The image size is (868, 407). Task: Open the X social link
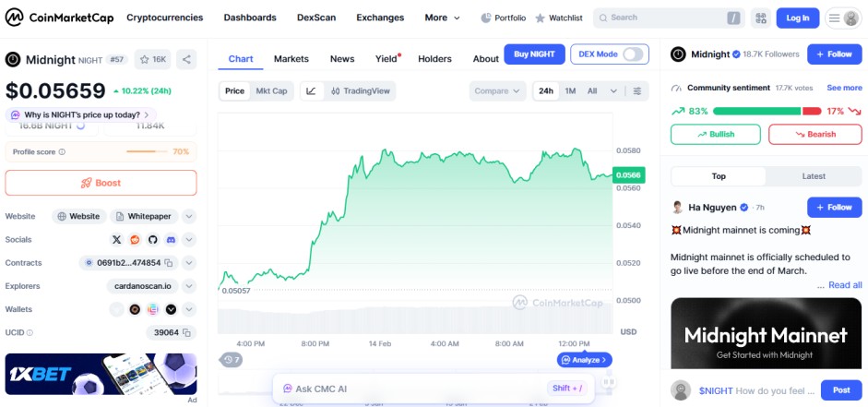(x=116, y=240)
